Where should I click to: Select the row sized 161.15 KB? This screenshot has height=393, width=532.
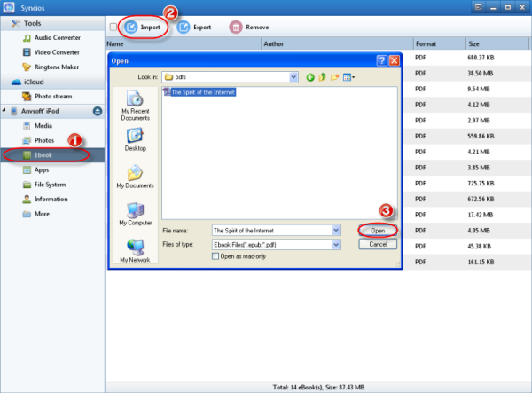click(466, 262)
